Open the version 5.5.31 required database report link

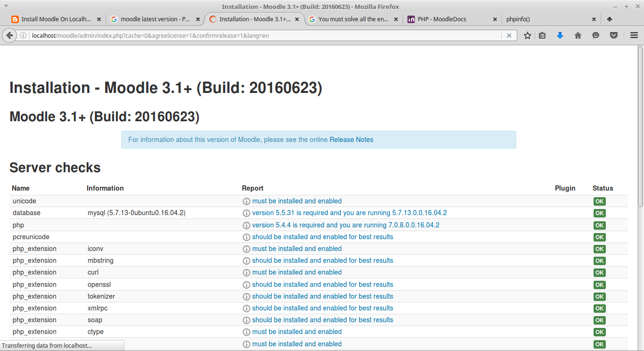click(x=349, y=213)
